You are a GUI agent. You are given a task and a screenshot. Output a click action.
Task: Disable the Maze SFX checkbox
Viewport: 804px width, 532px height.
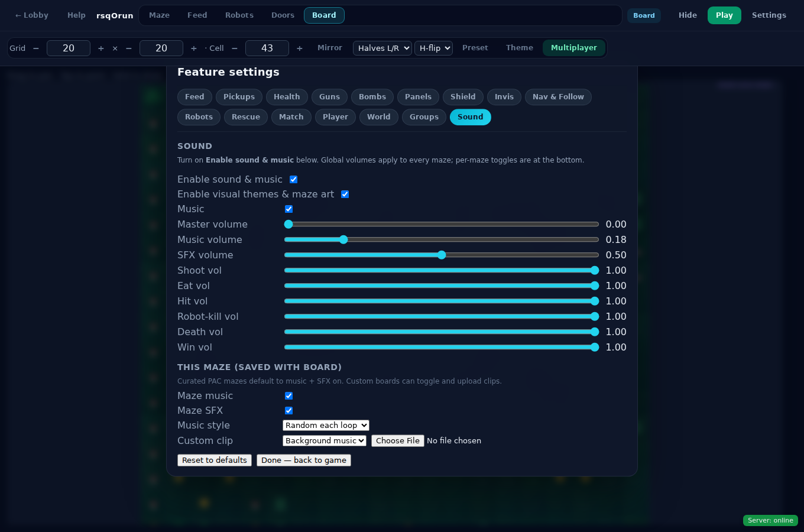288,410
